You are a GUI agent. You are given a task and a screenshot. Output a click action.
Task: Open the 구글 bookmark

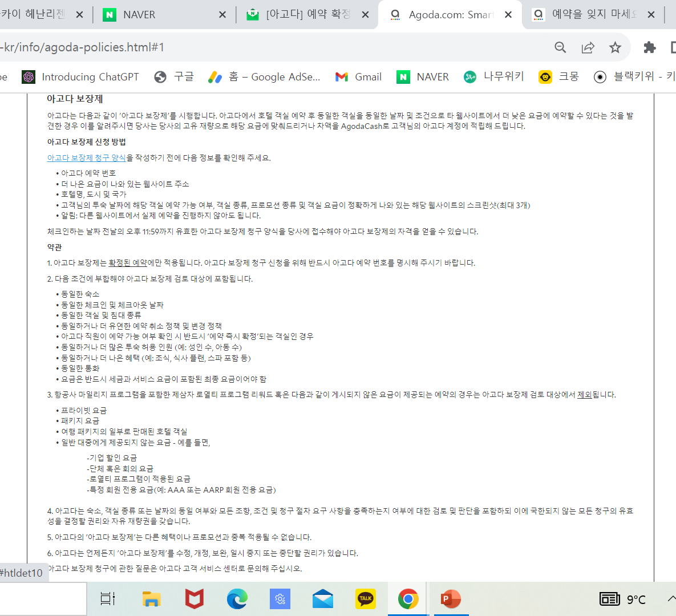click(174, 77)
